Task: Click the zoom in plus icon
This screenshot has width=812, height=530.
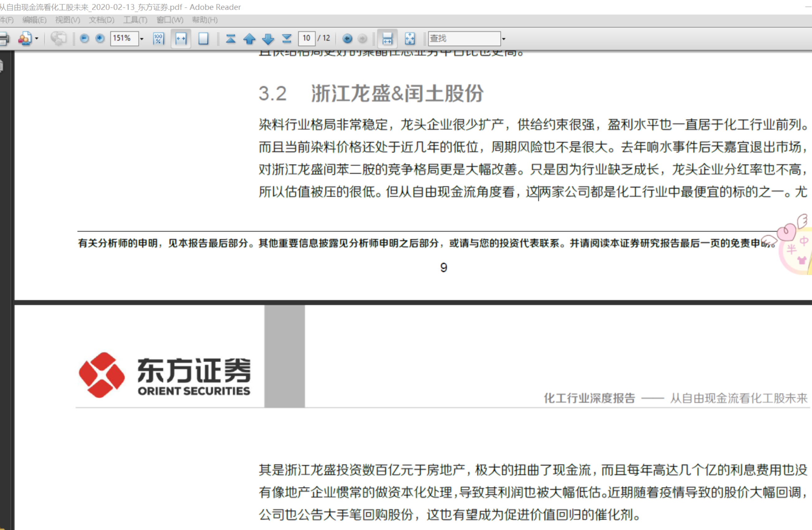Action: pyautogui.click(x=100, y=38)
